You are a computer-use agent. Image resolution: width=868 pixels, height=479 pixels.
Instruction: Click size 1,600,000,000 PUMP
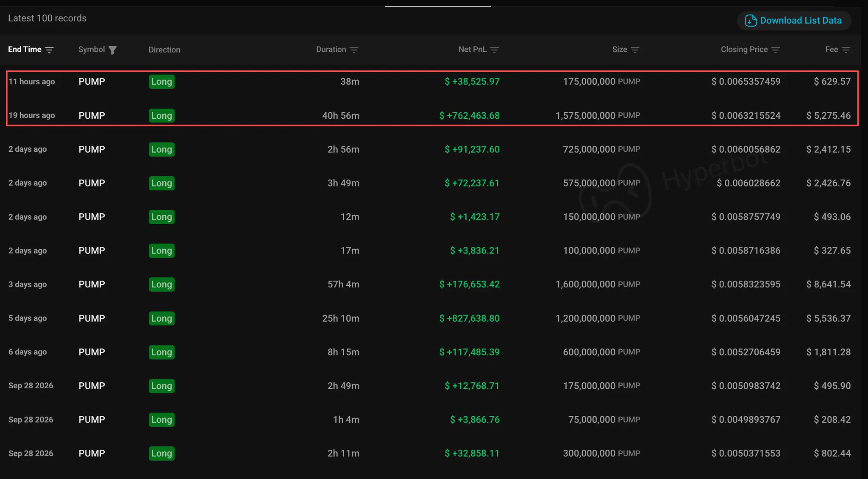[598, 284]
